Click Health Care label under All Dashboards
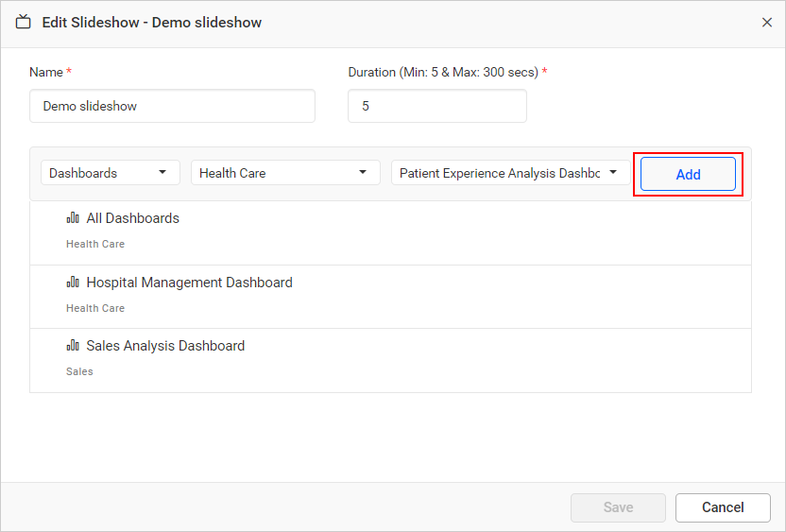Viewport: 786px width, 532px height. (x=95, y=244)
